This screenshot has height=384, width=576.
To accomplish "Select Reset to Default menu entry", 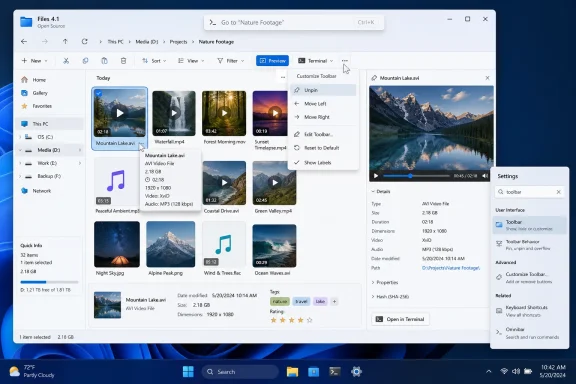I will [x=323, y=148].
